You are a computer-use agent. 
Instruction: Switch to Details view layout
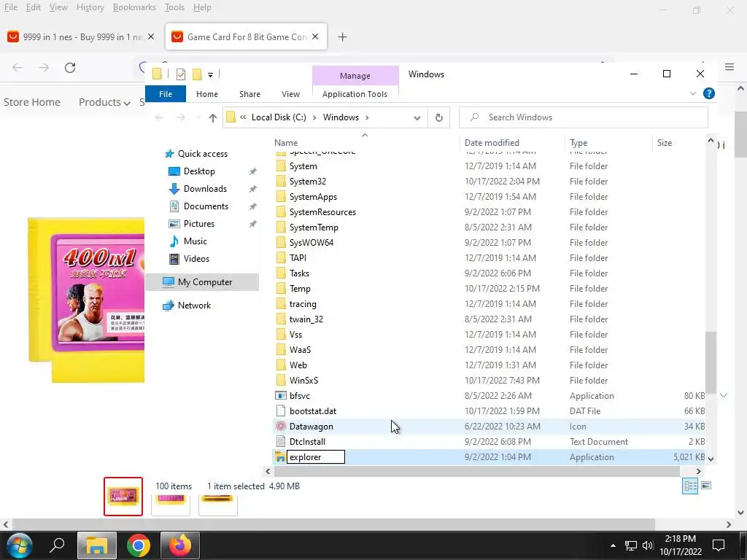(x=690, y=486)
